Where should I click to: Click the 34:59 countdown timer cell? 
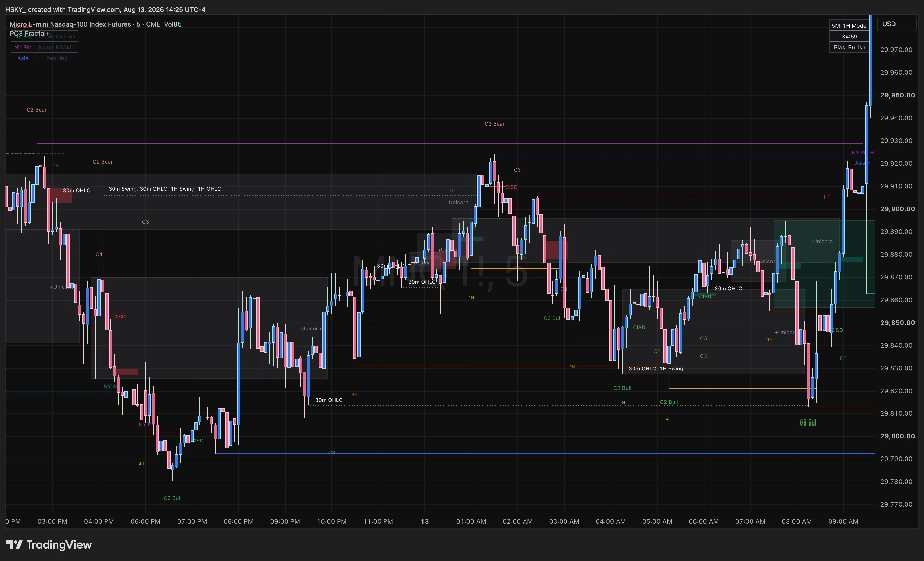pyautogui.click(x=849, y=36)
